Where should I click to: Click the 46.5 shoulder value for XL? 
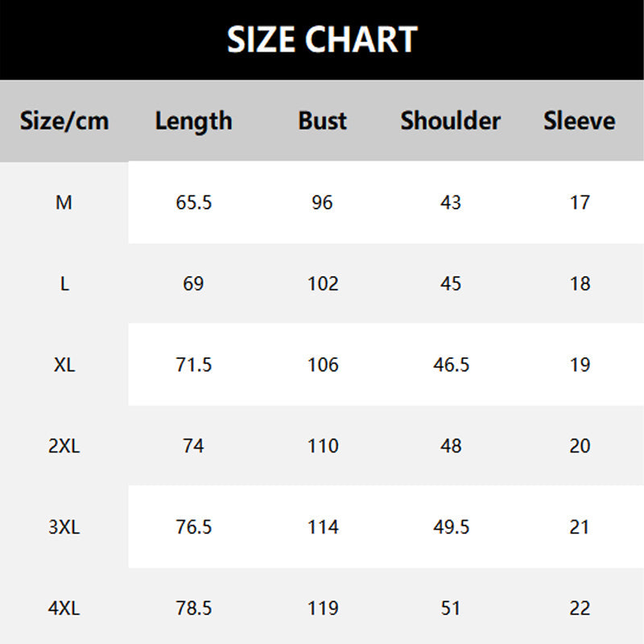[x=451, y=365]
